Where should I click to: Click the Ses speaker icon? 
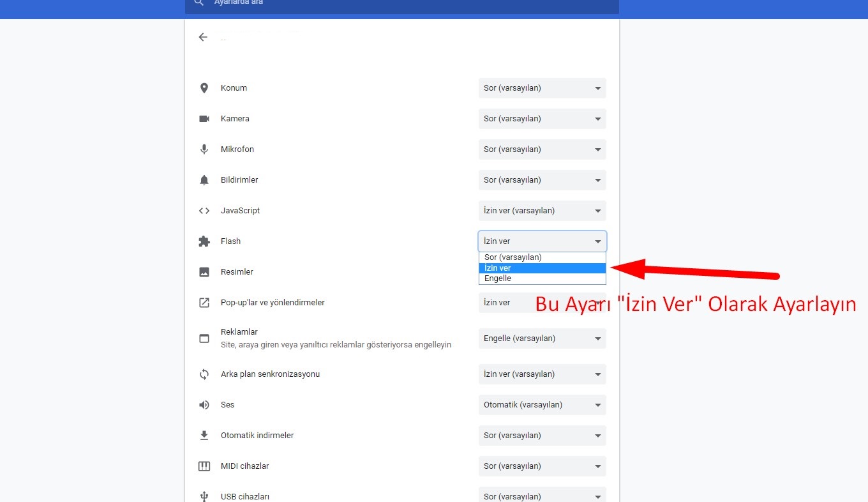[204, 405]
